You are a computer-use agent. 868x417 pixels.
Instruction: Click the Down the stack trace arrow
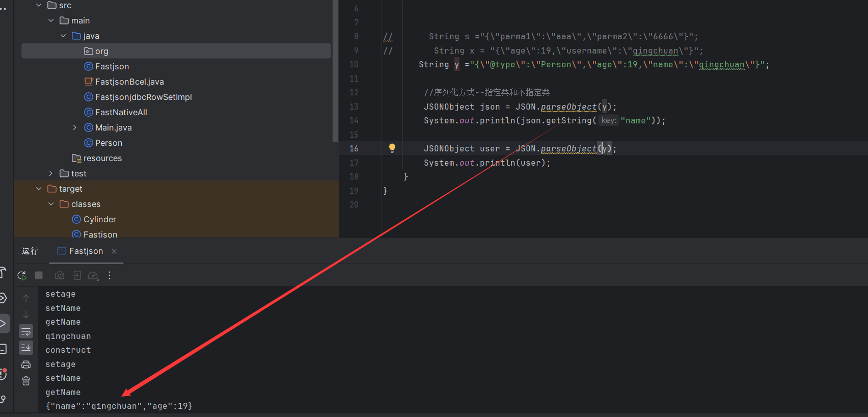[x=26, y=315]
